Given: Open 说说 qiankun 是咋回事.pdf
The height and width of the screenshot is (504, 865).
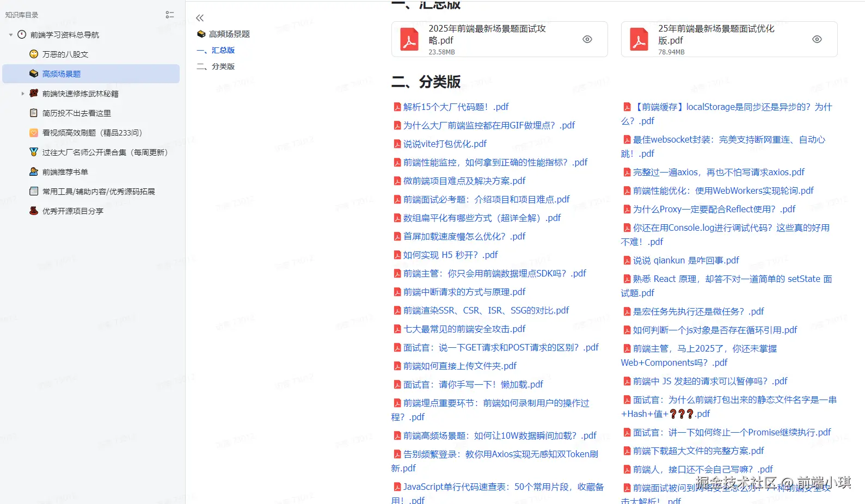Looking at the screenshot, I should [x=686, y=260].
